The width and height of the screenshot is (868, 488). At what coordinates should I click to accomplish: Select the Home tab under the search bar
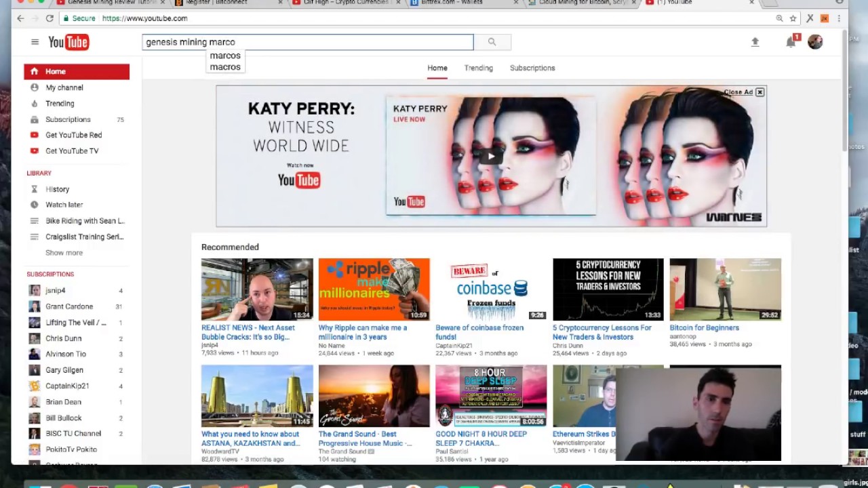437,68
